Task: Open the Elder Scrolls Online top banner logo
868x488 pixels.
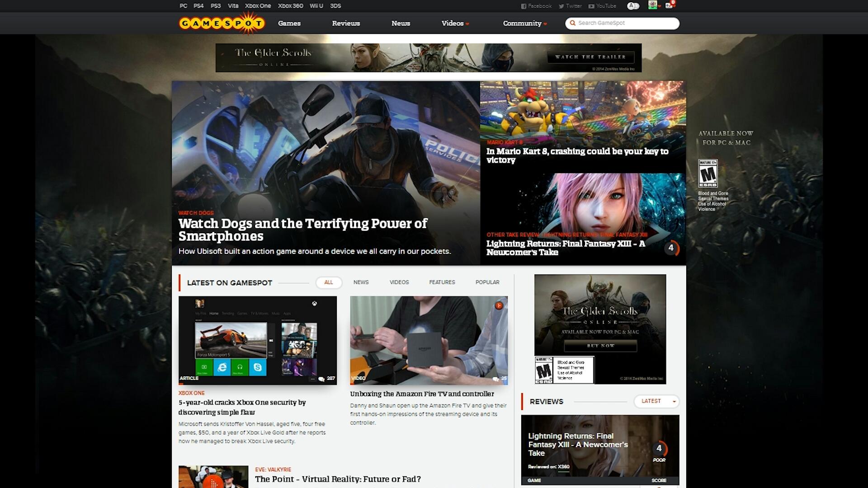Action: pos(273,57)
